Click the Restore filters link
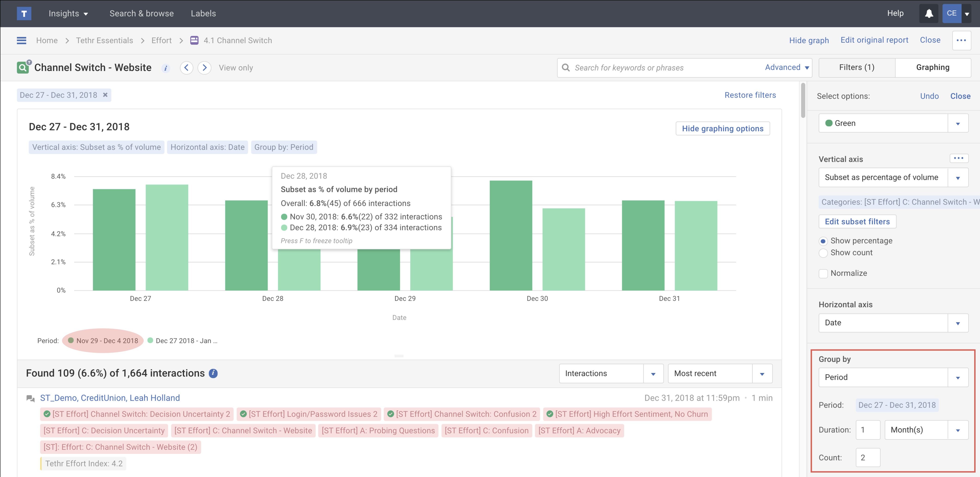The width and height of the screenshot is (980, 477). coord(750,95)
